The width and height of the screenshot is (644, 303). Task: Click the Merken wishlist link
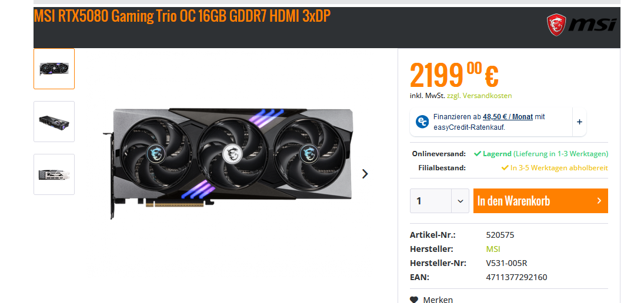pyautogui.click(x=438, y=299)
